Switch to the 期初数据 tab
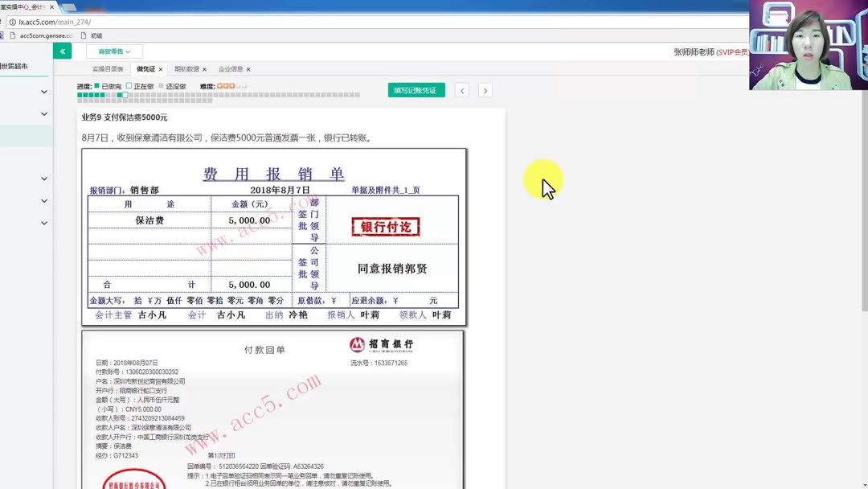The width and height of the screenshot is (868, 489). [189, 69]
